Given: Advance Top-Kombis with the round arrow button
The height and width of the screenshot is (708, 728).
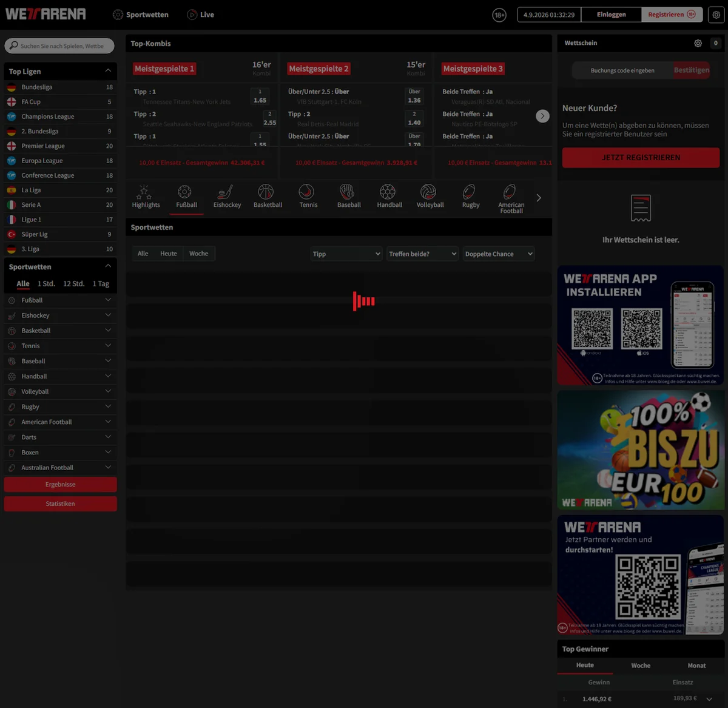Looking at the screenshot, I should pyautogui.click(x=543, y=116).
